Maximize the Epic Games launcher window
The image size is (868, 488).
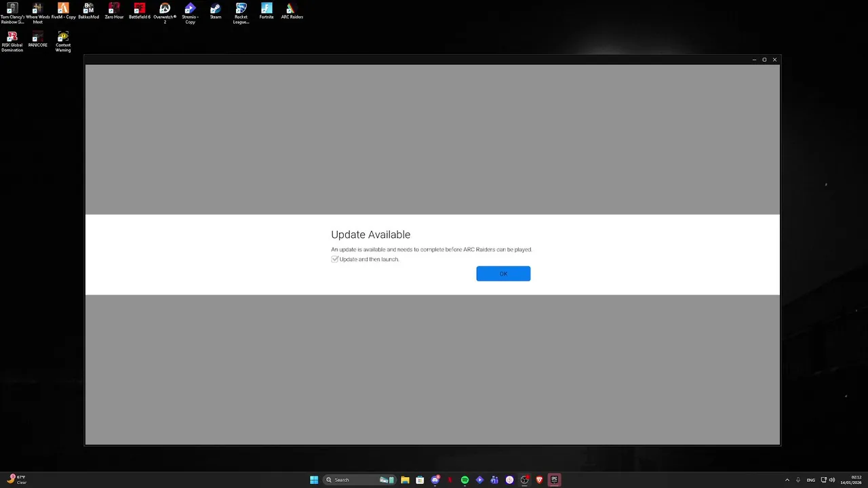[764, 60]
